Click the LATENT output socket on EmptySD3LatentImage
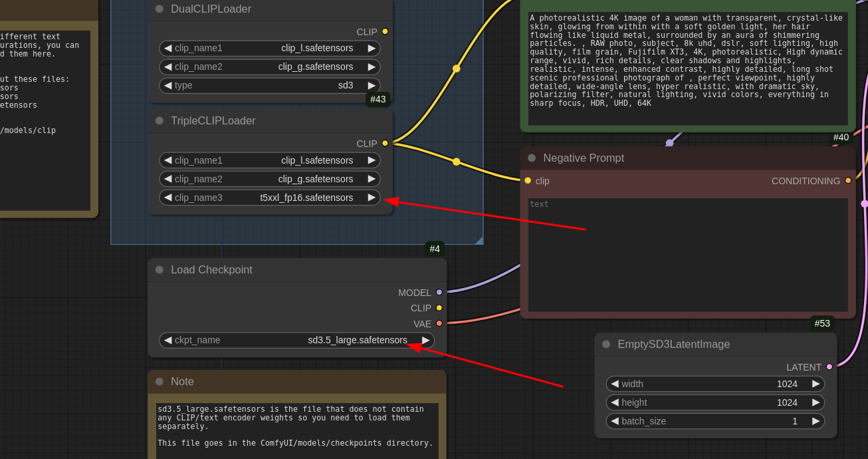Image resolution: width=868 pixels, height=459 pixels. coord(829,367)
